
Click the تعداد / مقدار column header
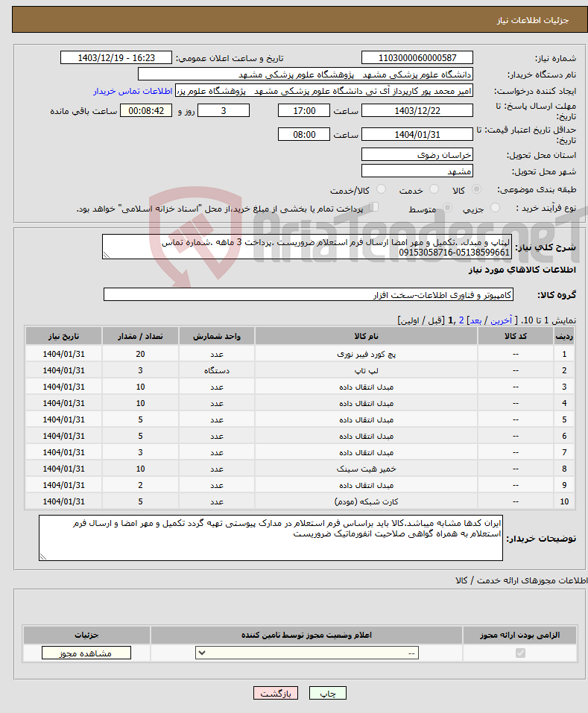[140, 336]
